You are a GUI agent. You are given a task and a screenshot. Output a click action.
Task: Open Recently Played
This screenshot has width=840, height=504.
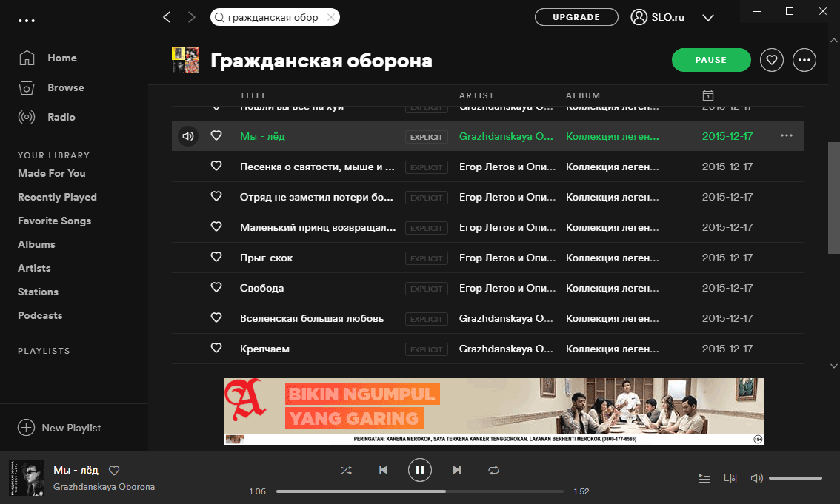click(57, 197)
